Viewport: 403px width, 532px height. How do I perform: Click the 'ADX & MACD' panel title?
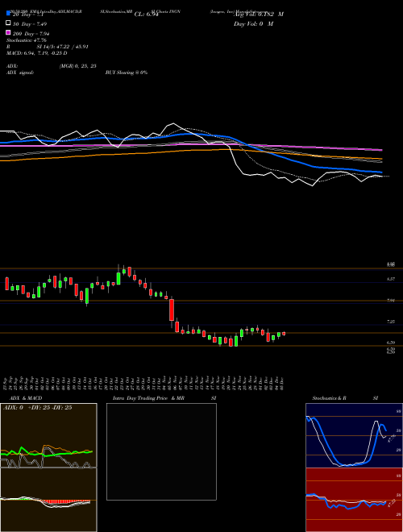(26, 398)
